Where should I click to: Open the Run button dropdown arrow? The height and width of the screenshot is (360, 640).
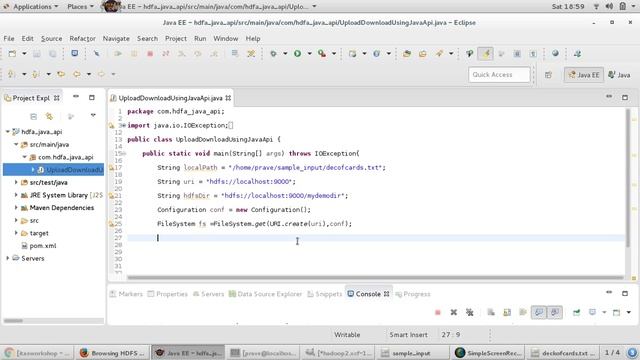coord(309,53)
